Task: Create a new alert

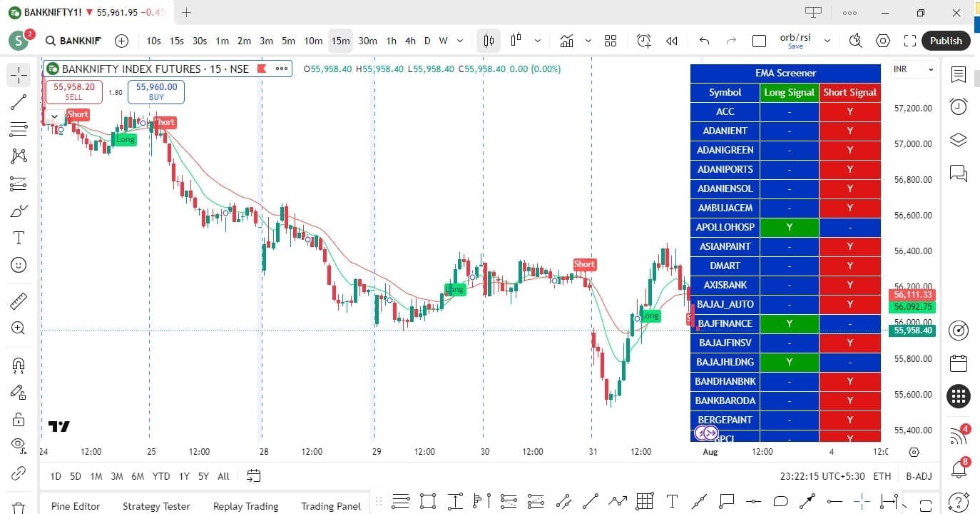Action: pyautogui.click(x=644, y=41)
